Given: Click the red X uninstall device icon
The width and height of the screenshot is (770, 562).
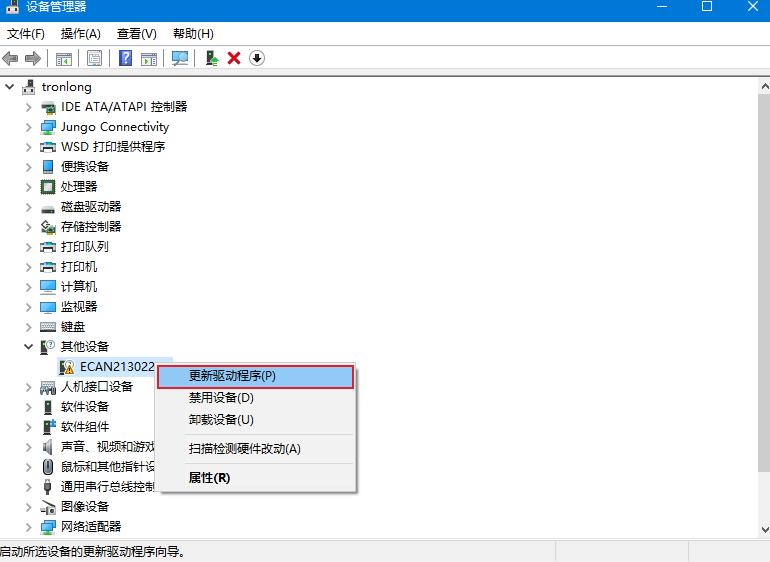Looking at the screenshot, I should [x=234, y=58].
